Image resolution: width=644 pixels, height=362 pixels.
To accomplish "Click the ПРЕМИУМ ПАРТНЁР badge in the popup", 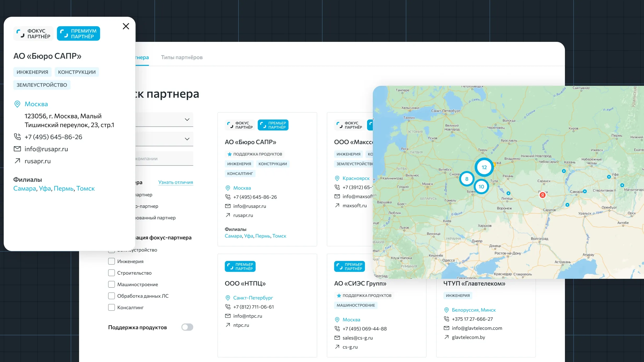I will [x=79, y=34].
